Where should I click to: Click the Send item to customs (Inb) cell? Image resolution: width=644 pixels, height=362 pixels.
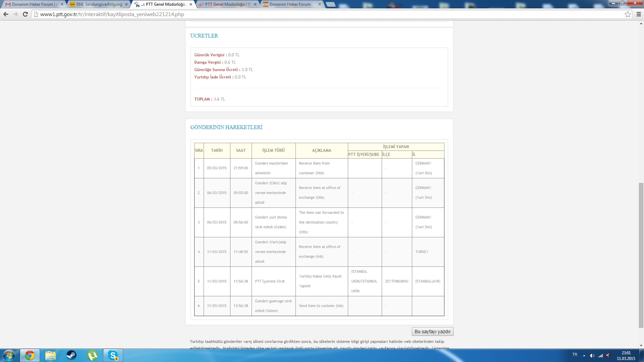pos(321,306)
